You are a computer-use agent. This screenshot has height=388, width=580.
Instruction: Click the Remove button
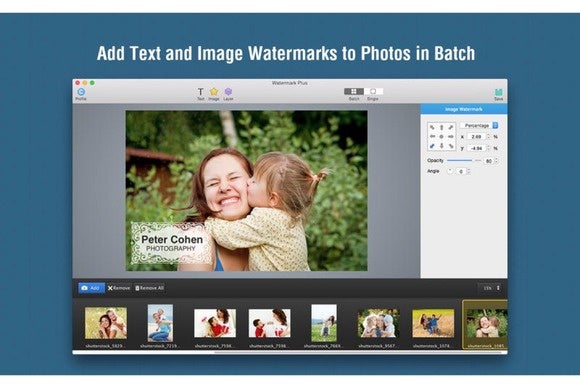coord(119,288)
